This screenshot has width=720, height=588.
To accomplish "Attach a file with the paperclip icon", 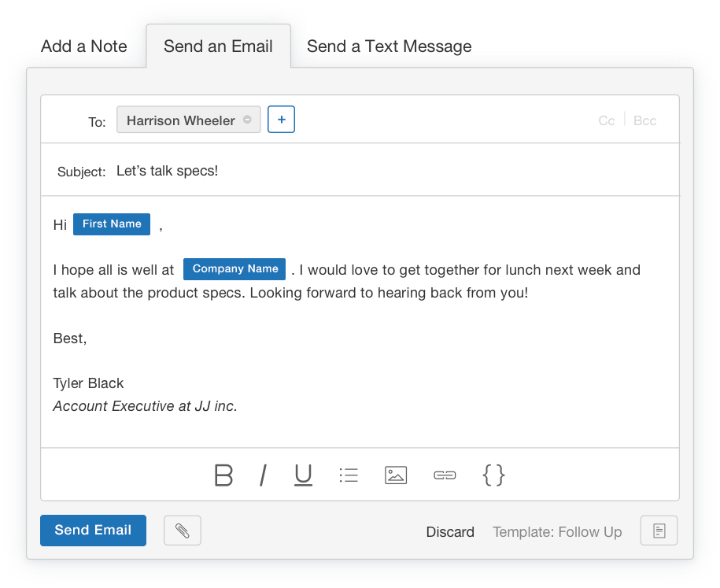I will (182, 530).
